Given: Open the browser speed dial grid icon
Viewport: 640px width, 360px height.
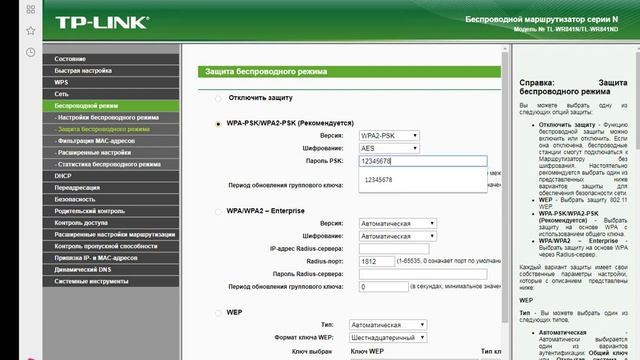Looking at the screenshot, I should click(31, 9).
